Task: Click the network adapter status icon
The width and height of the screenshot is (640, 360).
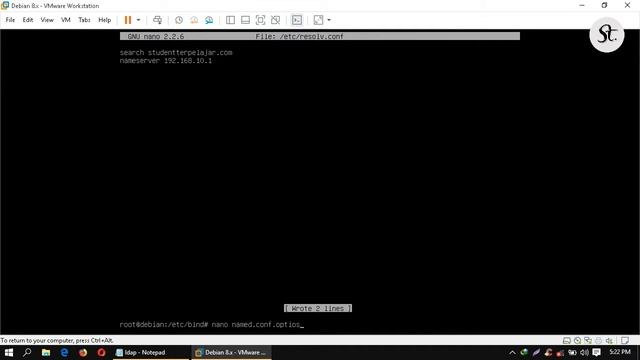Action: (588, 340)
